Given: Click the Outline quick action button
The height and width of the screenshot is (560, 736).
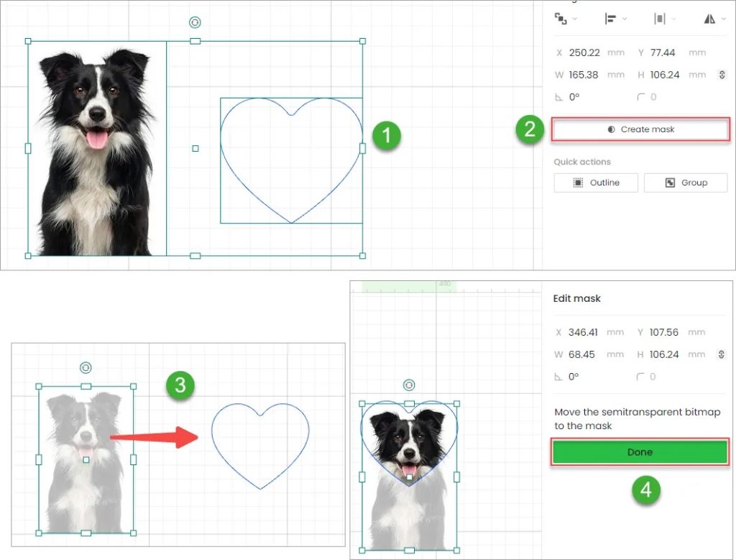Looking at the screenshot, I should point(596,183).
